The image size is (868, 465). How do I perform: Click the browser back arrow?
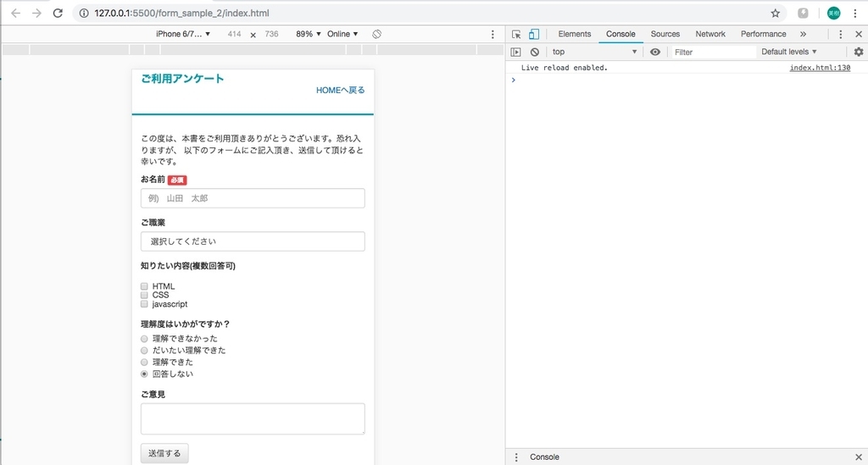[15, 14]
